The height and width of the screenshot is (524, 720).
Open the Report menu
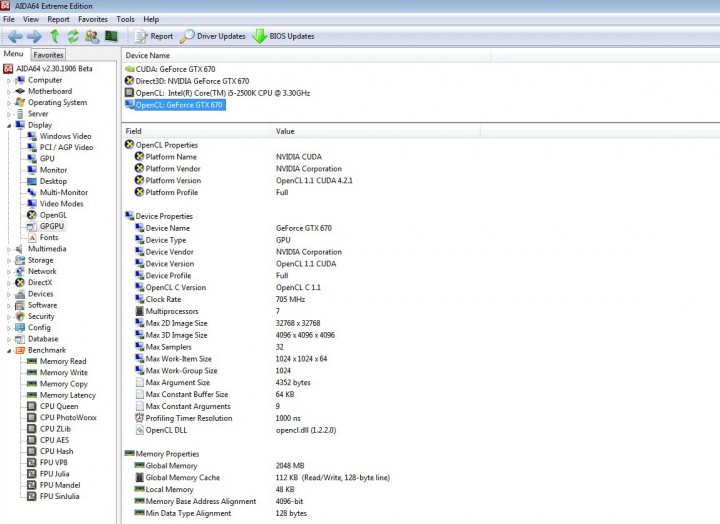58,19
